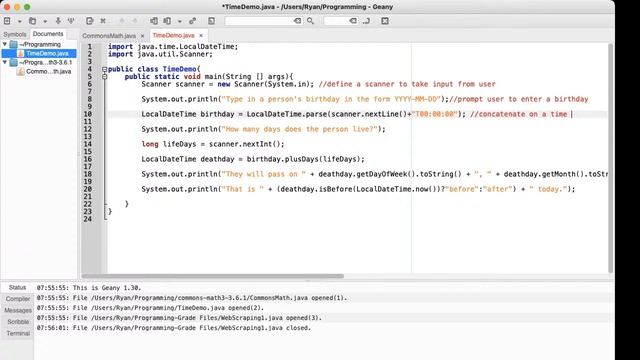Open the Messages tab
Viewport: 640px width, 360px height.
18,310
